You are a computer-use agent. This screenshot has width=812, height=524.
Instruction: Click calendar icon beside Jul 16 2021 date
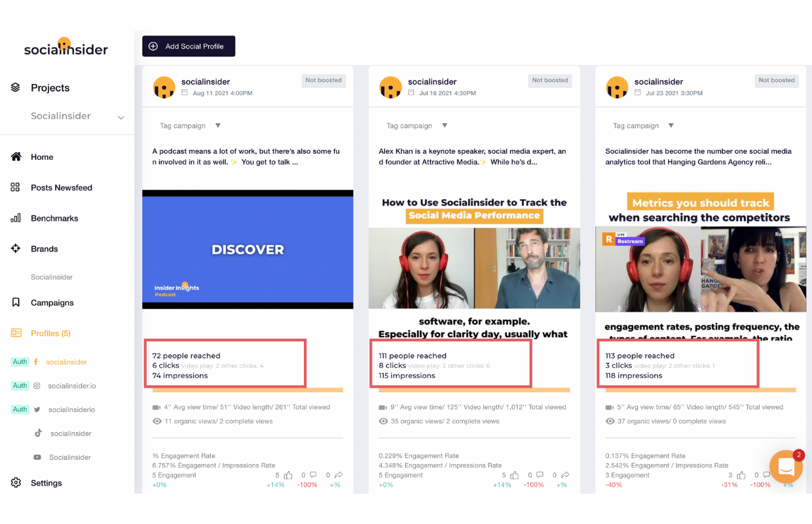411,93
